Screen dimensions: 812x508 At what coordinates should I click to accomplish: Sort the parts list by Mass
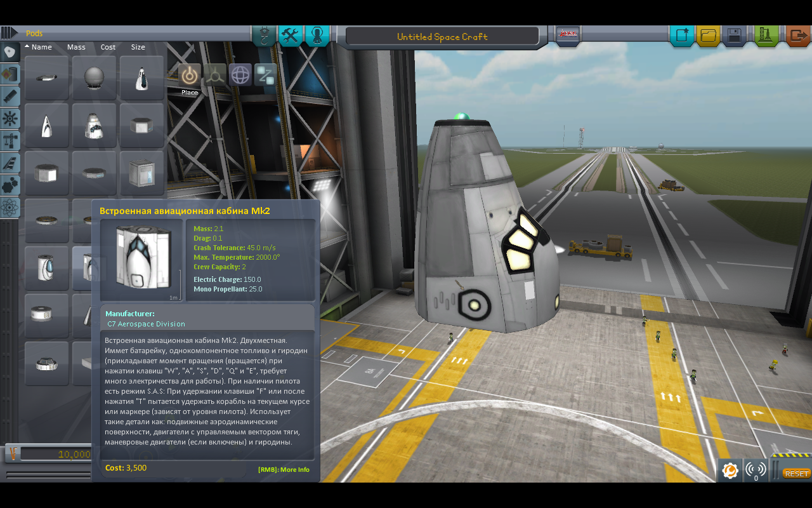tap(76, 46)
